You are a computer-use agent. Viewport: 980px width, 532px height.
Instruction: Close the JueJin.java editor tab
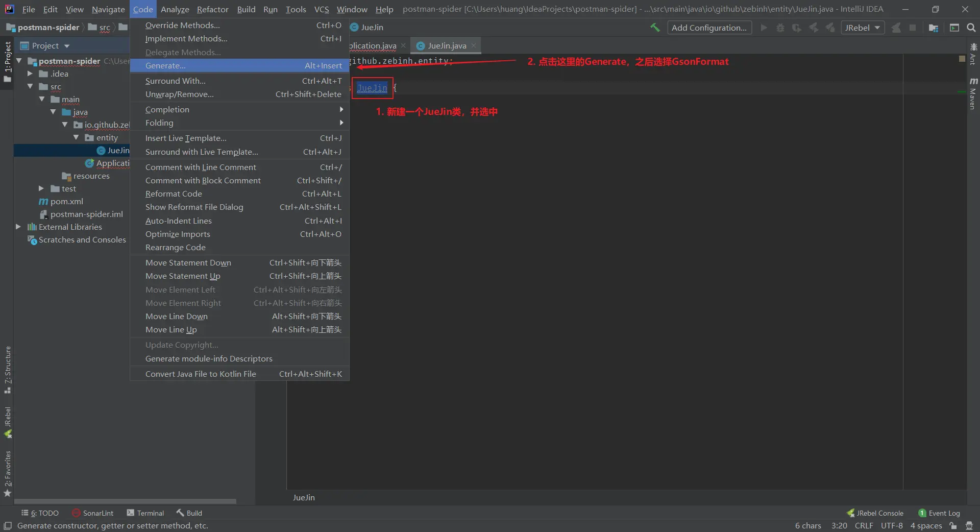pyautogui.click(x=474, y=45)
